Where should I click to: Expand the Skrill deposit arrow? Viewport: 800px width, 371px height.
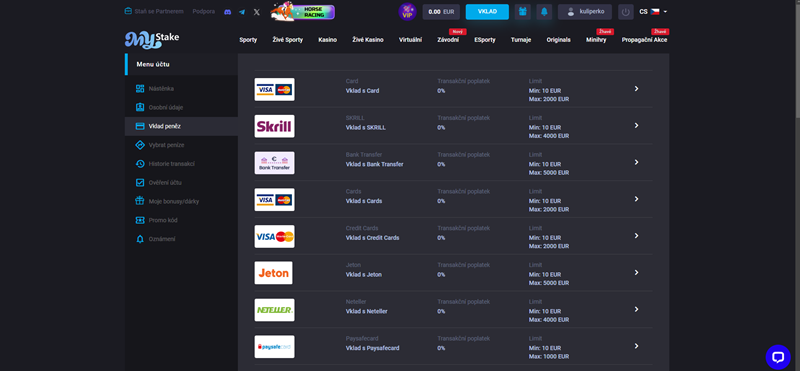pyautogui.click(x=636, y=126)
